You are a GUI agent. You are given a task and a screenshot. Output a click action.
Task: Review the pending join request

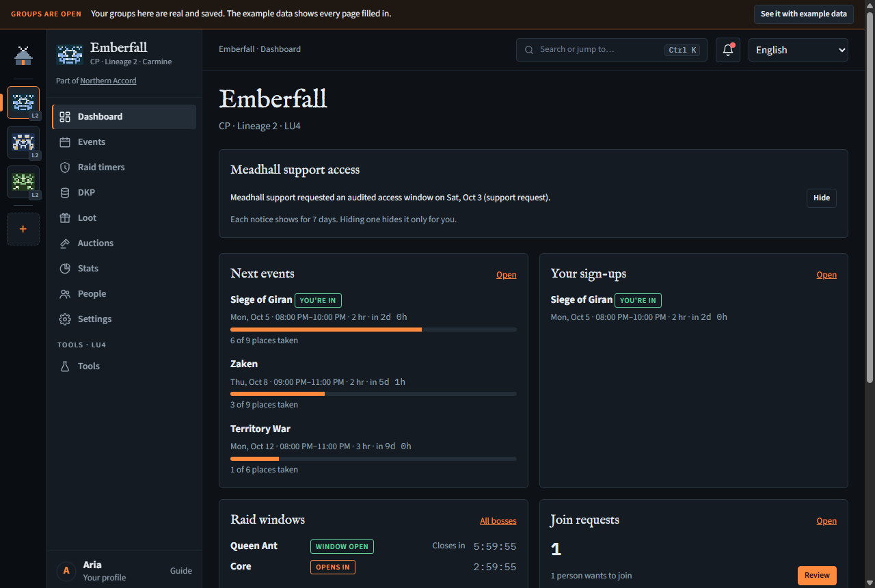point(817,576)
